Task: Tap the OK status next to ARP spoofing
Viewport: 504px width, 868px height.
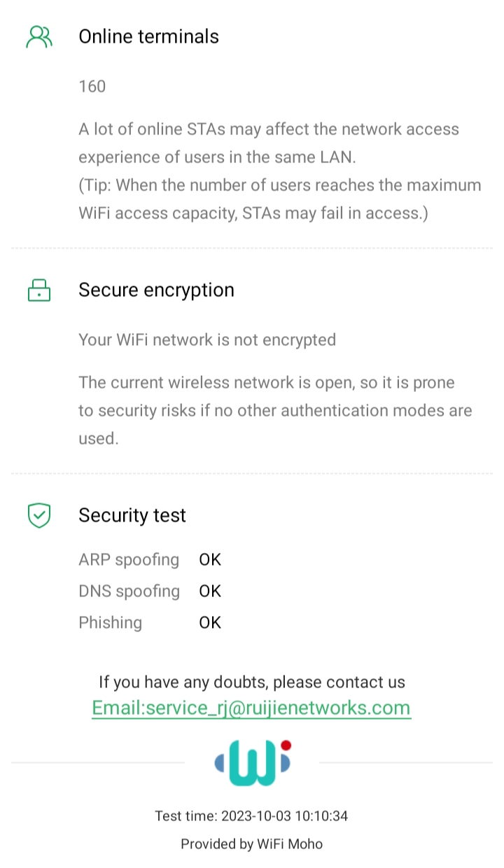Action: (210, 560)
